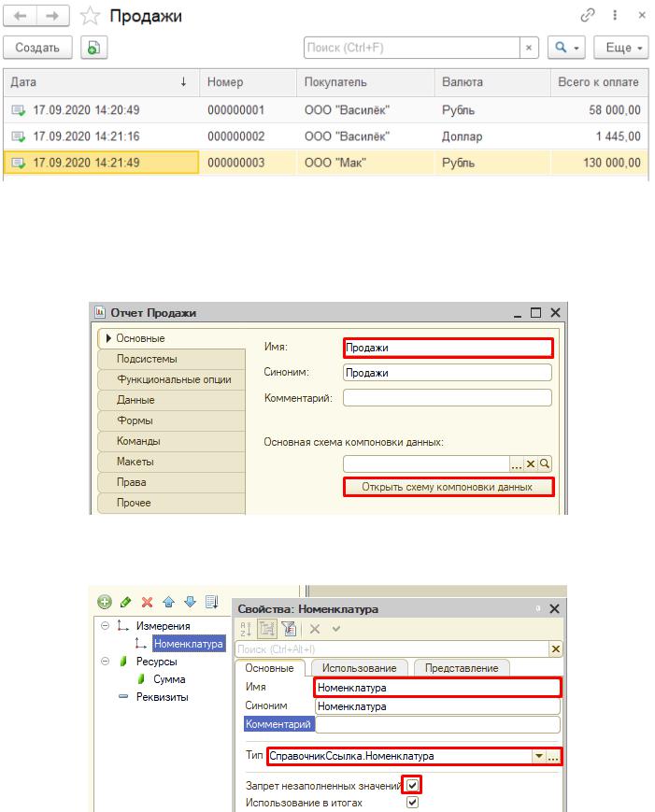Move item up with blue arrow
Screen dimensions: 655x812
(167, 602)
